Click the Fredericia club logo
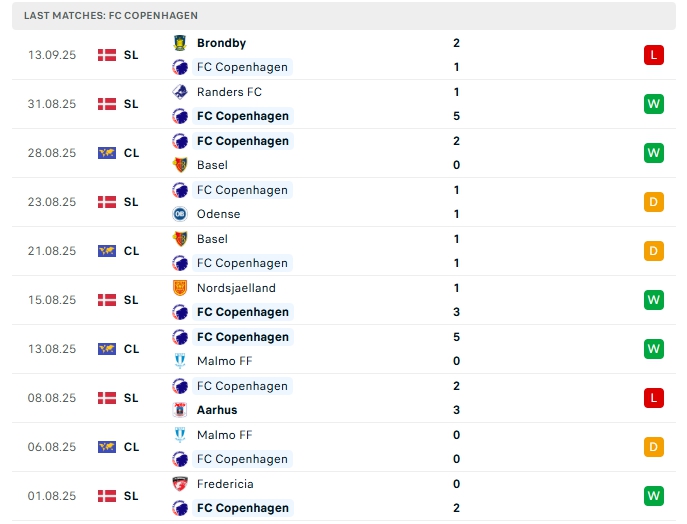Image resolution: width=687 pixels, height=524 pixels. click(180, 484)
